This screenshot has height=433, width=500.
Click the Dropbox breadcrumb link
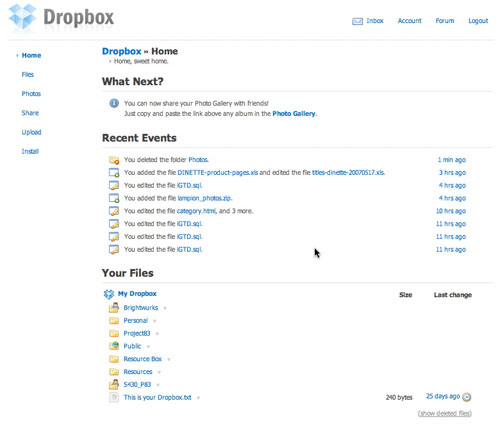(x=122, y=51)
